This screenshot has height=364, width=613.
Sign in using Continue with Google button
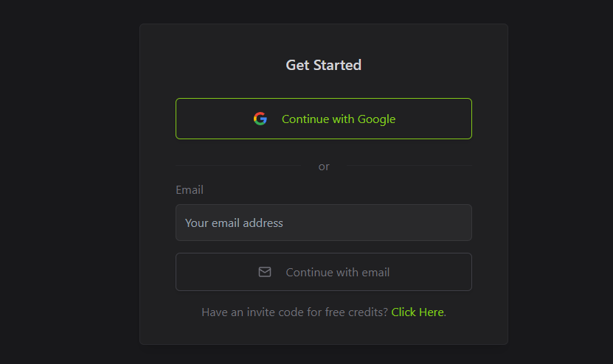tap(323, 119)
